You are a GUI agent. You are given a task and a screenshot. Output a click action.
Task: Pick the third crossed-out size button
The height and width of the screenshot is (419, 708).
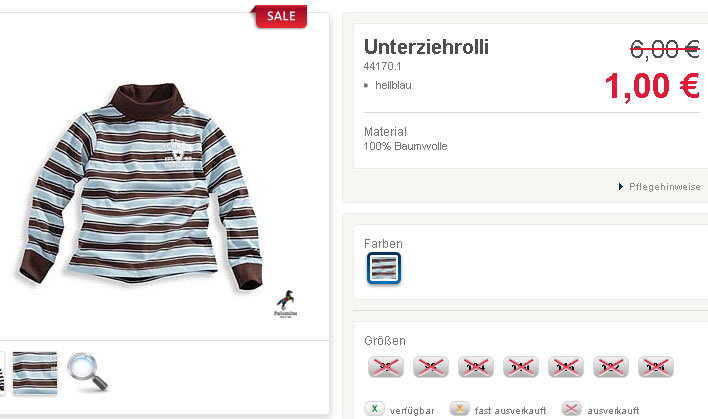tap(475, 366)
